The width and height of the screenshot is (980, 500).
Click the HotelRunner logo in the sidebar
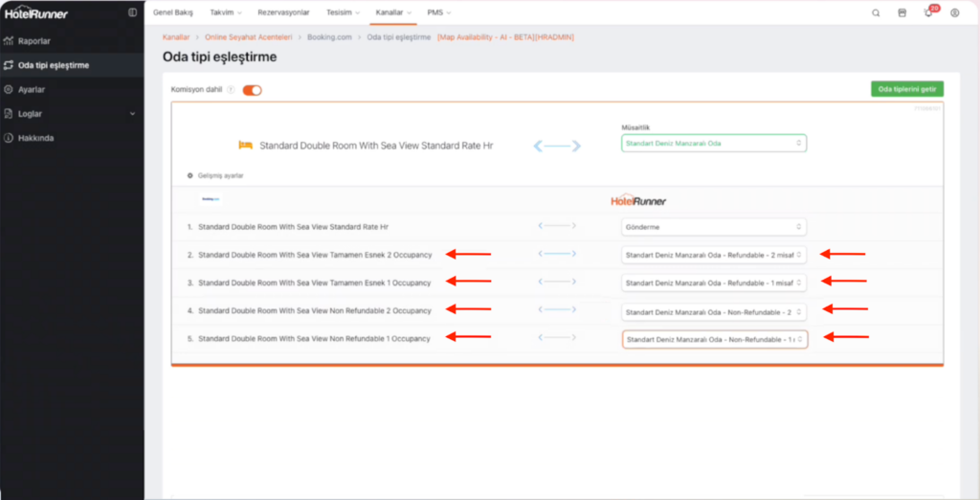(x=36, y=13)
